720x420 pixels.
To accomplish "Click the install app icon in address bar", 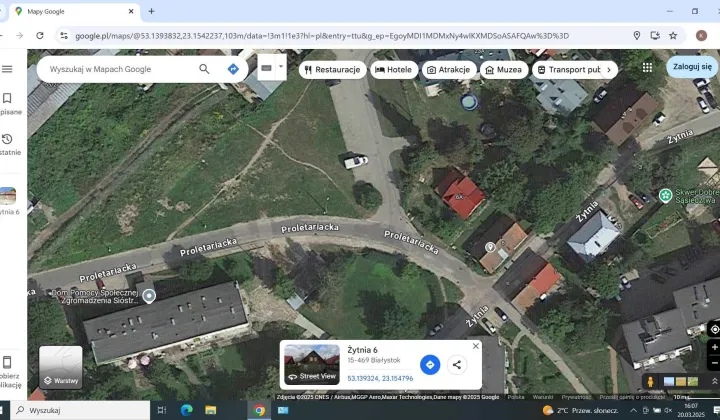I will pyautogui.click(x=655, y=36).
